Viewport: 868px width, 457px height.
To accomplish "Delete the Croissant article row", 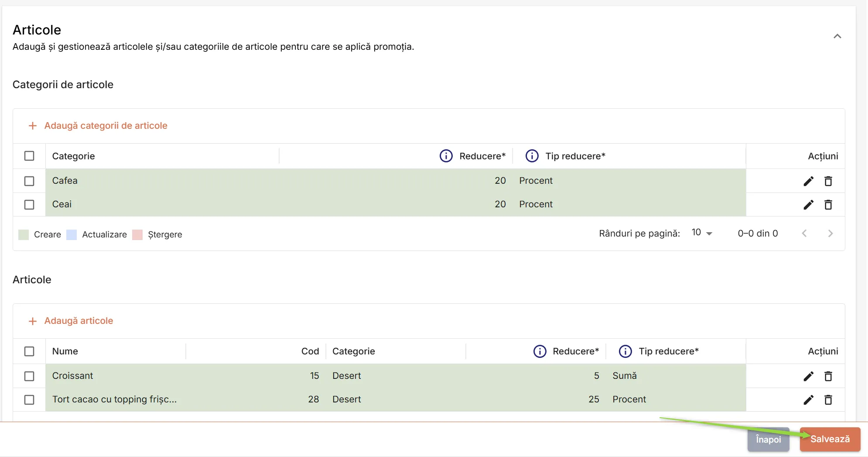I will [x=828, y=376].
